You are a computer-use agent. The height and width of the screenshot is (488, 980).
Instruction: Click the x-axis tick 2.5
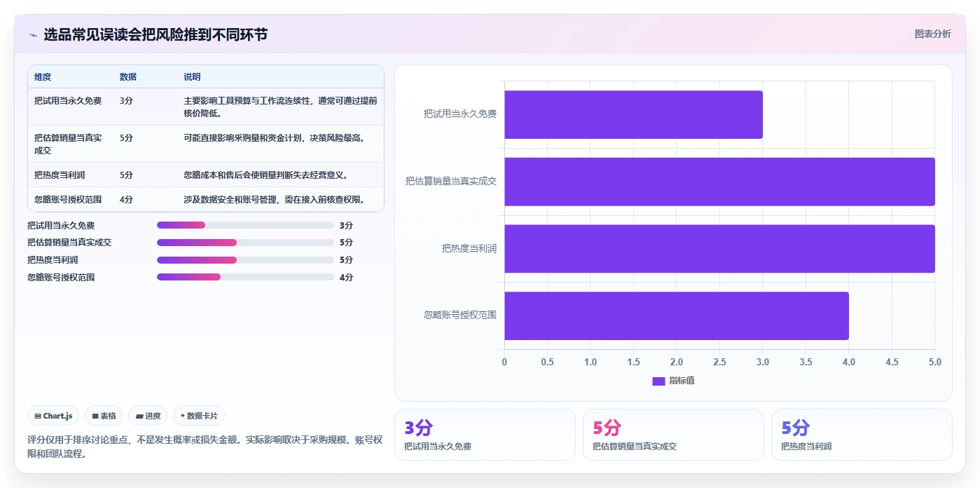(x=719, y=362)
